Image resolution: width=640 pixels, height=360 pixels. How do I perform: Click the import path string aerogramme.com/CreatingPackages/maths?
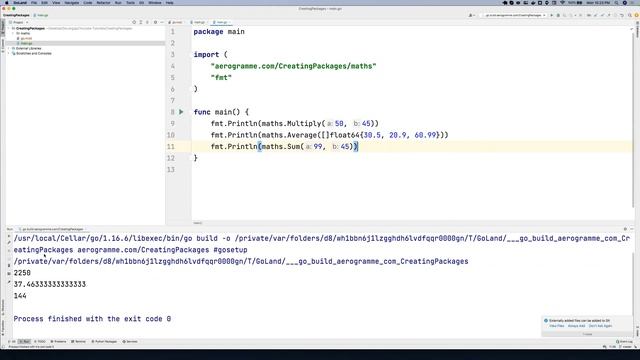pyautogui.click(x=293, y=66)
